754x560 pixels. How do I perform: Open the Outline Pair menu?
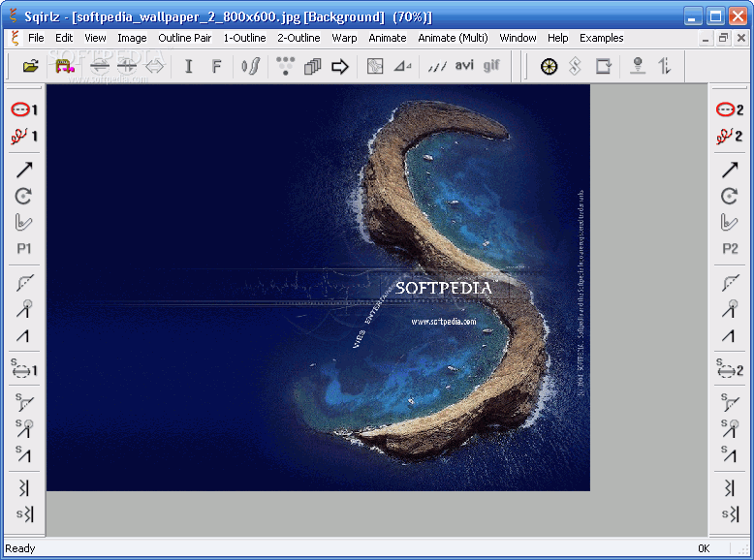coord(185,38)
